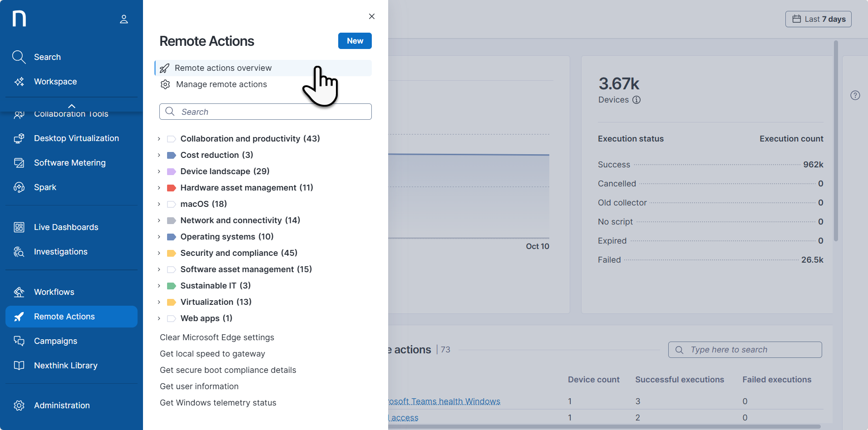Screen dimensions: 868x430
Task: Collapse sidebar section with up chevron
Action: [x=72, y=106]
